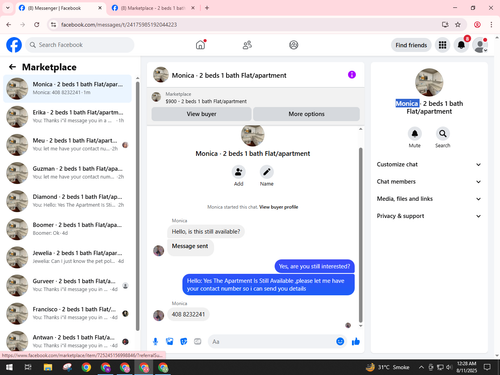The width and height of the screenshot is (500, 375).
Task: Close the Marketplace browser tab
Action: [x=193, y=8]
